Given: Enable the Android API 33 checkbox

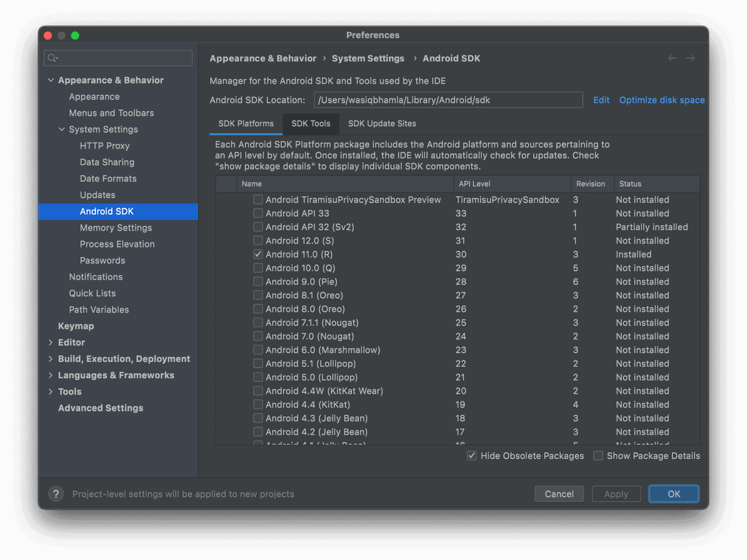Looking at the screenshot, I should 258,213.
